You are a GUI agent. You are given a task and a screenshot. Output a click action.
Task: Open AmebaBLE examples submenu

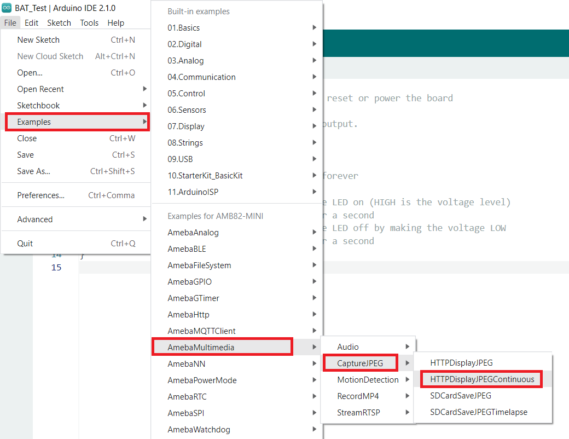[x=237, y=249]
